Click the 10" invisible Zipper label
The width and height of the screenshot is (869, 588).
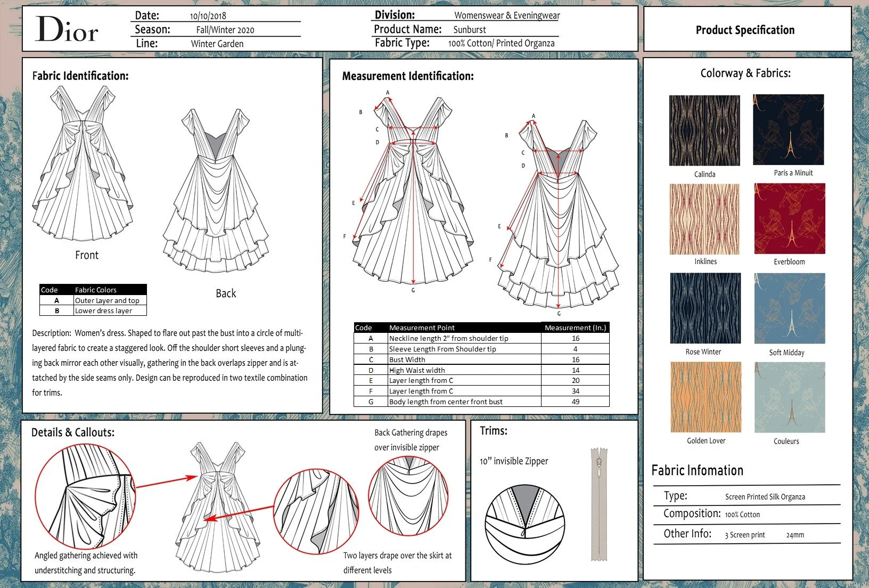click(514, 461)
